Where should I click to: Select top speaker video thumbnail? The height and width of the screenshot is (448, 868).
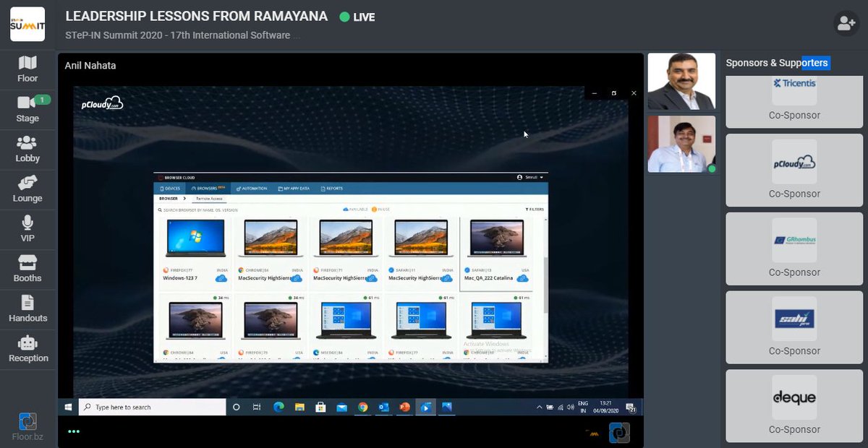coord(681,81)
